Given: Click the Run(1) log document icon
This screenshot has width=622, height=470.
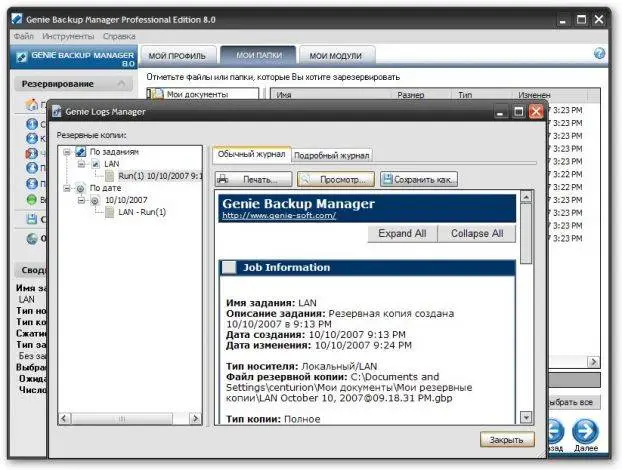Looking at the screenshot, I should 109,176.
